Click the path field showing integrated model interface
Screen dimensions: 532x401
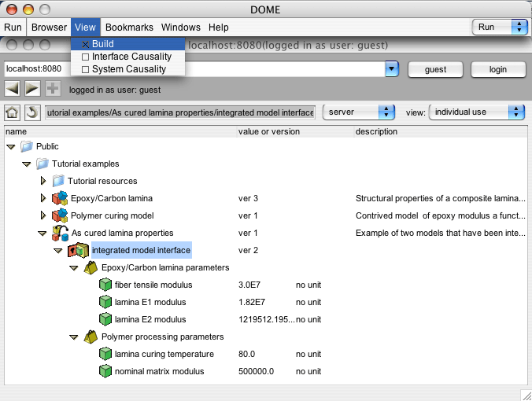coord(180,112)
